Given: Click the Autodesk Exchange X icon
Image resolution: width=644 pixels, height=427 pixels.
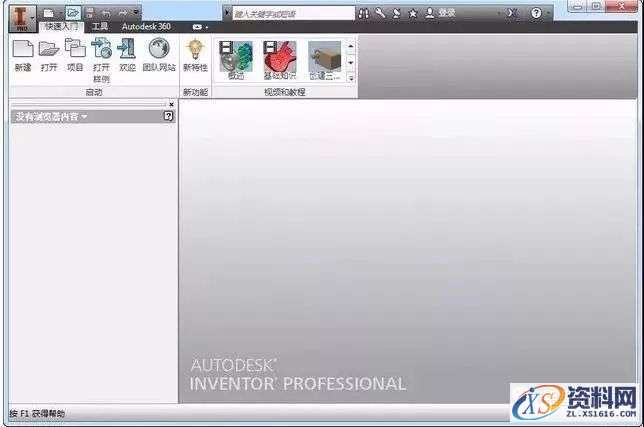Looking at the screenshot, I should (x=512, y=13).
